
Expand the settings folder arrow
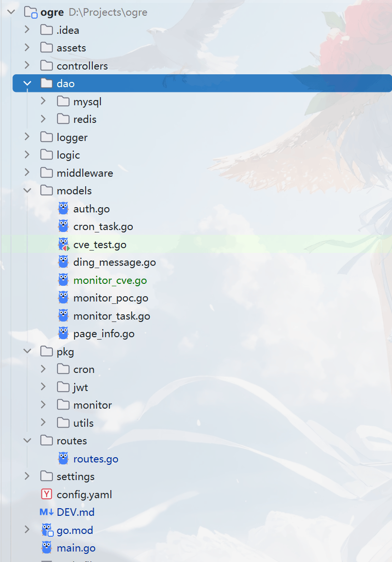27,476
